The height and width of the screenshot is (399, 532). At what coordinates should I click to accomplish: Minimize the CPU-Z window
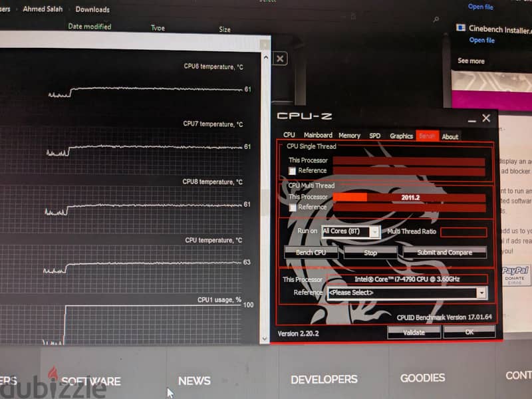point(471,120)
